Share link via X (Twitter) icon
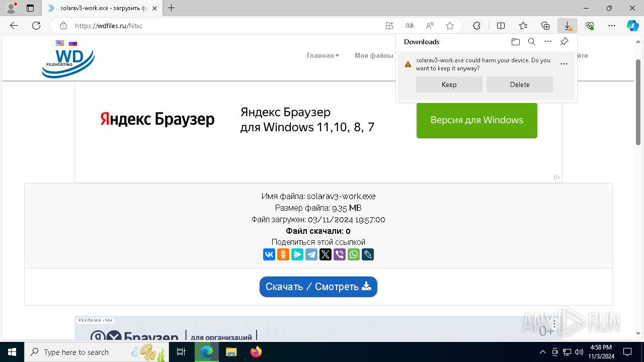 pos(326,254)
